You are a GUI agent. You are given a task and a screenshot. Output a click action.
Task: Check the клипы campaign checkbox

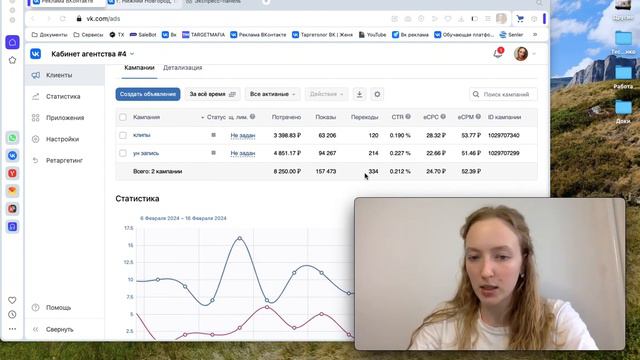click(x=123, y=135)
